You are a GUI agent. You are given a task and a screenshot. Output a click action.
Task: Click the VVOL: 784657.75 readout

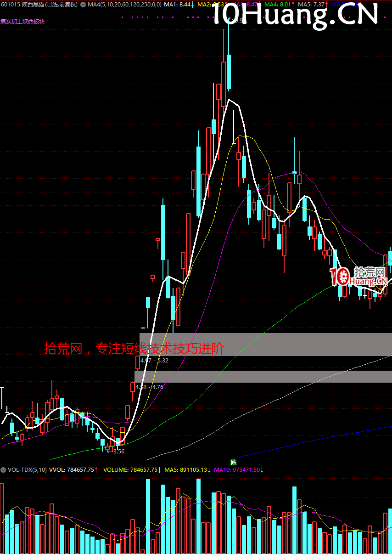tap(73, 470)
